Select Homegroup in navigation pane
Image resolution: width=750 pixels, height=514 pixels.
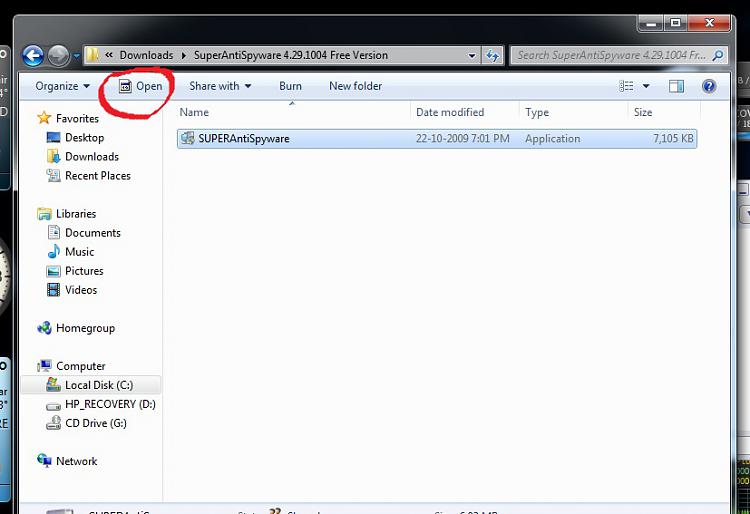click(x=85, y=328)
